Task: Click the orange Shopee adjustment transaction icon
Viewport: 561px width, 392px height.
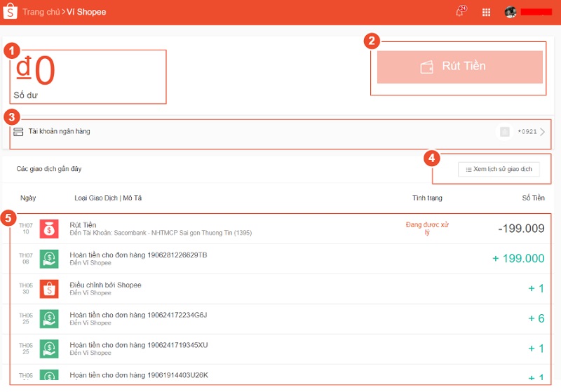Action: [x=49, y=288]
